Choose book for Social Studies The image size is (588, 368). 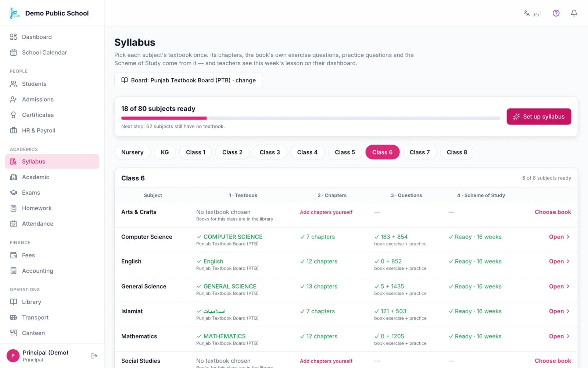click(x=553, y=361)
